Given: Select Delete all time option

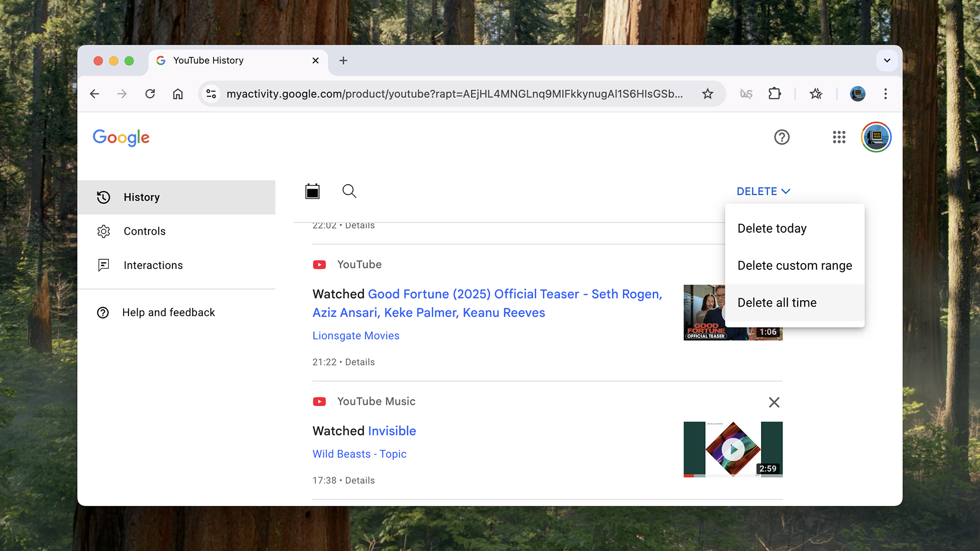Looking at the screenshot, I should click(x=777, y=303).
